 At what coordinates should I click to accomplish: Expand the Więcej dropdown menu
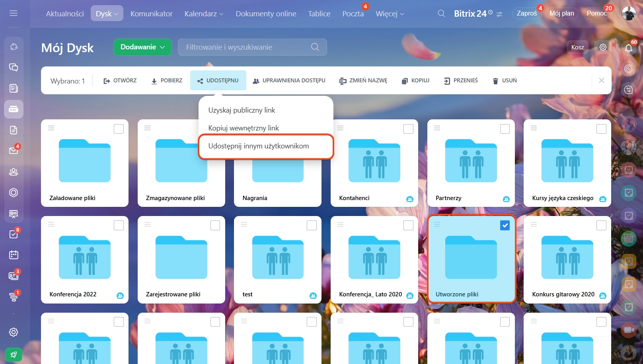(390, 14)
